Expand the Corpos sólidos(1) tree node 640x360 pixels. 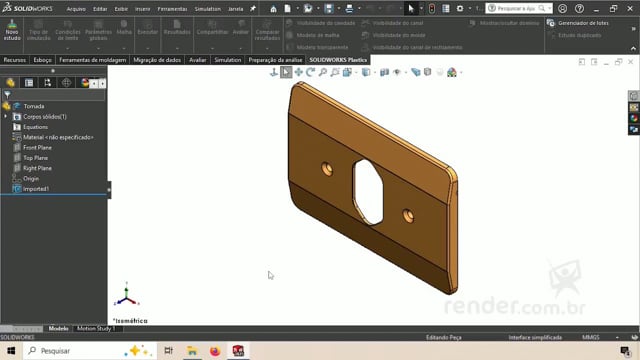6,117
